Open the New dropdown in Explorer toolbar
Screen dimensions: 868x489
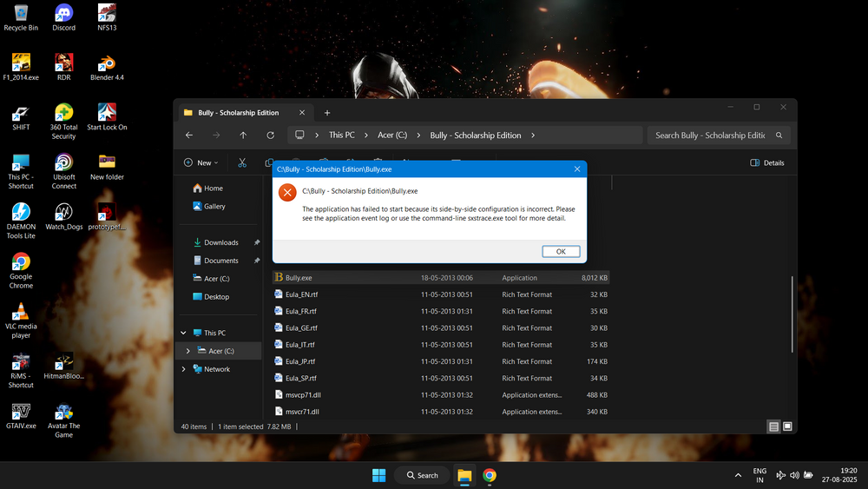pos(201,162)
